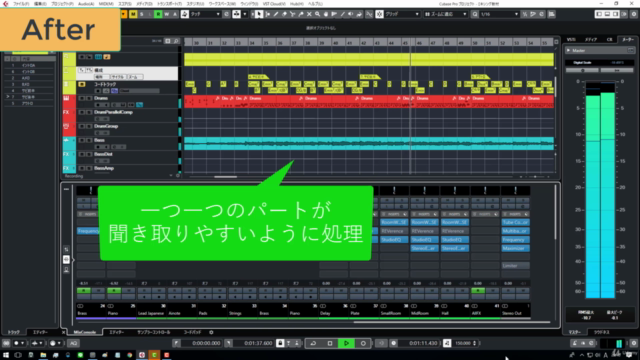Click the サイクル button on arranger track

pos(117,77)
